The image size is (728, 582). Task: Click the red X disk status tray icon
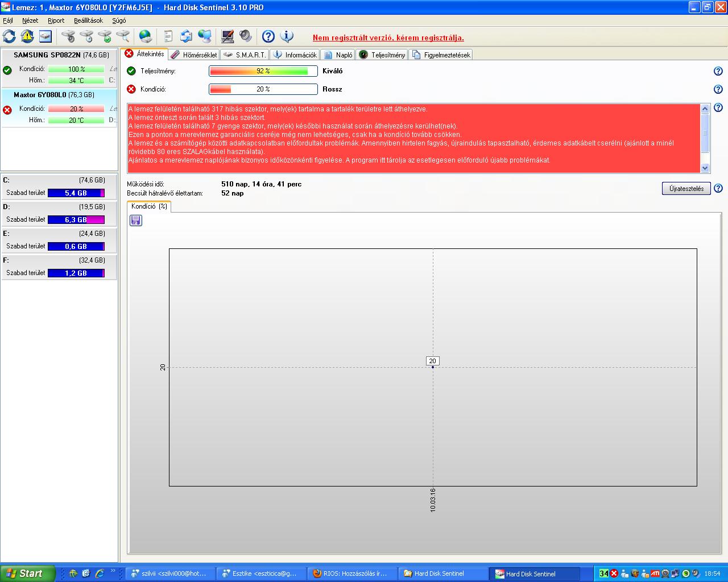[x=614, y=573]
